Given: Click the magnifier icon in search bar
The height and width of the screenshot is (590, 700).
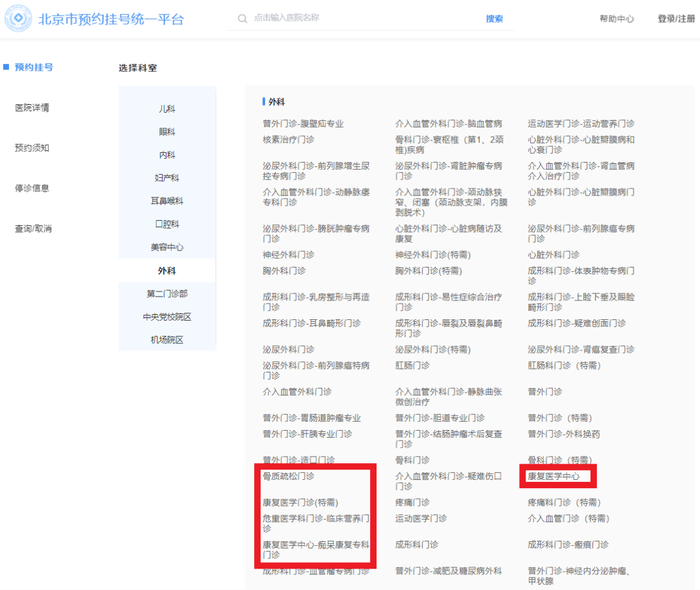Looking at the screenshot, I should coord(243,19).
